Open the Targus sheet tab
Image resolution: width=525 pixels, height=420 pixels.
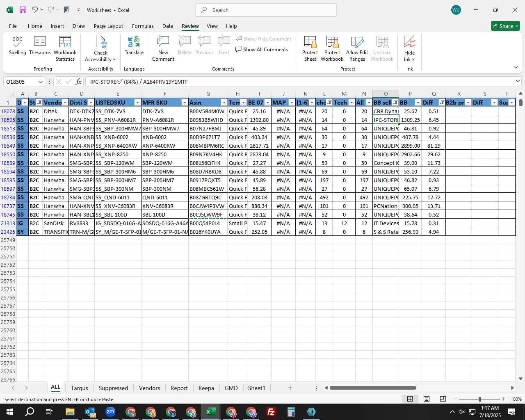click(79, 388)
